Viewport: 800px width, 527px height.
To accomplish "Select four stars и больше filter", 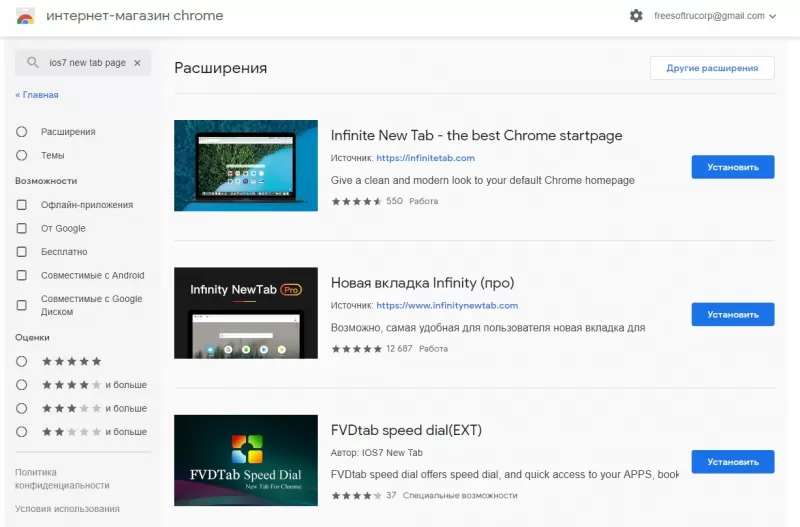I will coord(21,385).
